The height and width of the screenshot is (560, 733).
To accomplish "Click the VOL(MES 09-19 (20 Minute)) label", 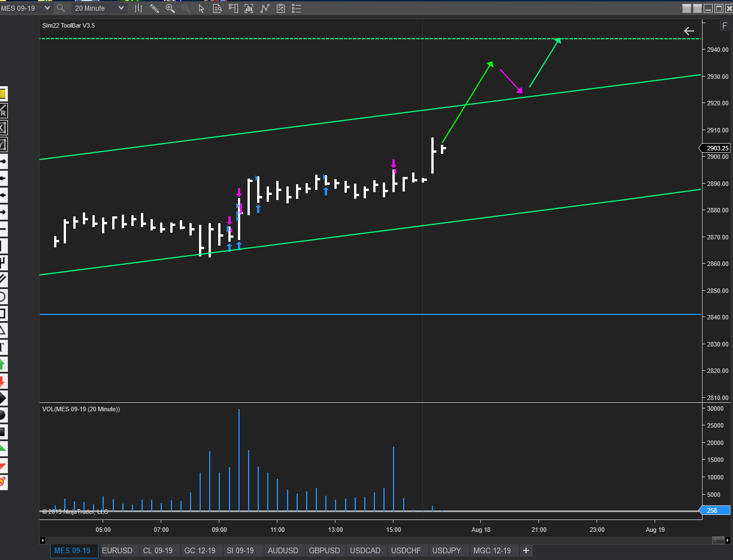I will pos(81,409).
